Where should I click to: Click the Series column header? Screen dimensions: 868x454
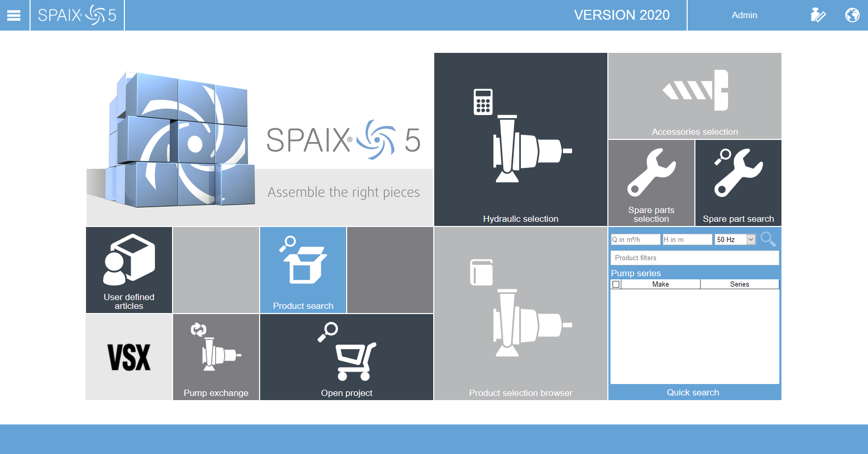(739, 284)
